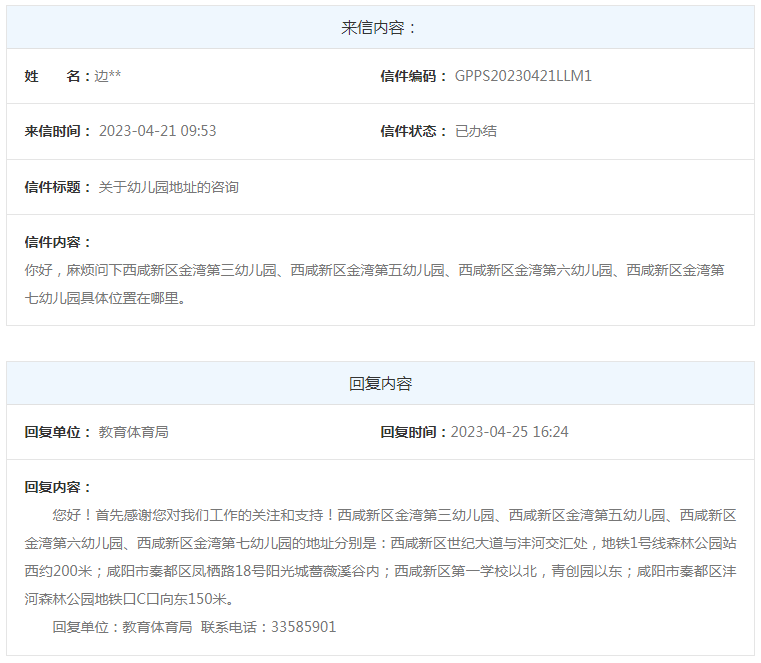
Task: Click the 信件内容 label
Action: [57, 242]
